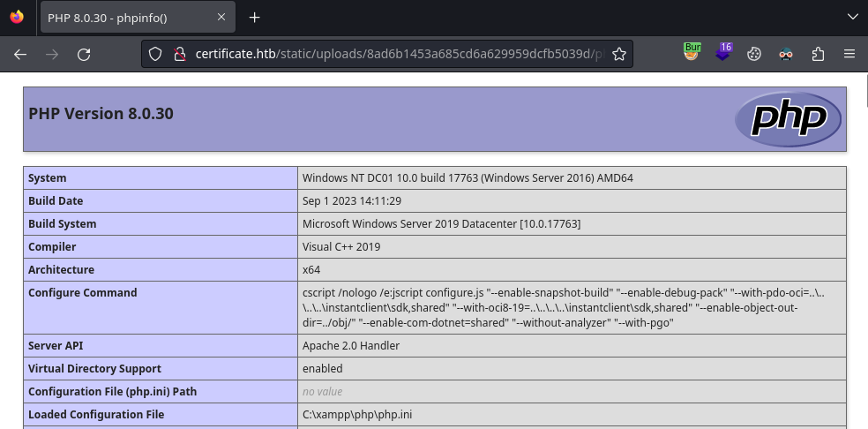View site security lock information

(177, 54)
